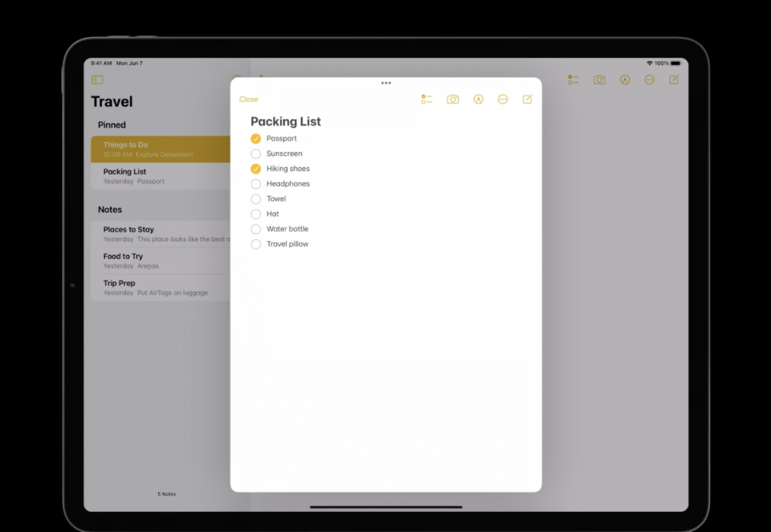Open the background toolbar more options menu
The width and height of the screenshot is (771, 532).
[649, 79]
